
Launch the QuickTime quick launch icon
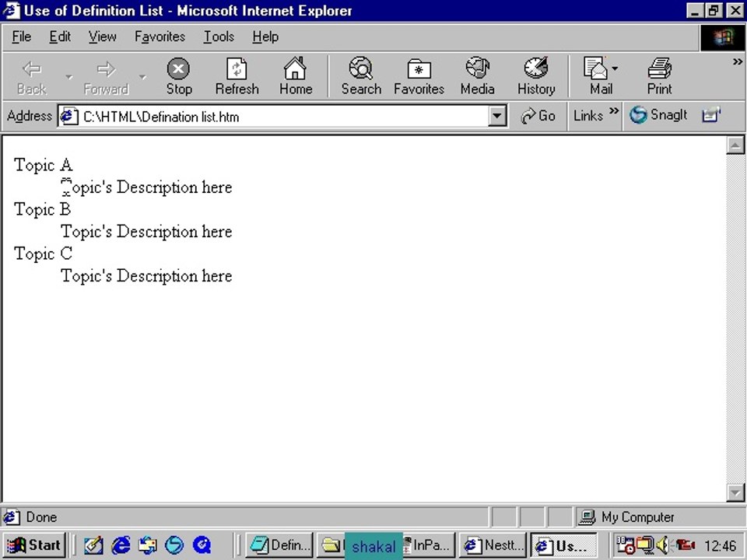click(x=202, y=545)
